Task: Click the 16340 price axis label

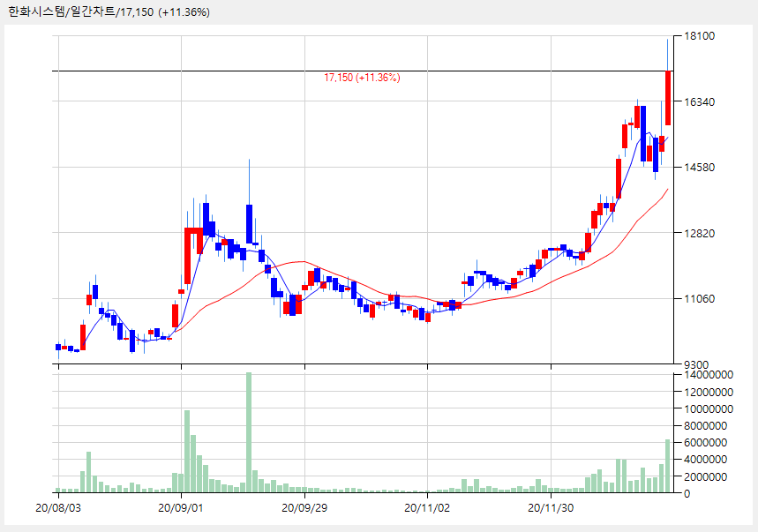Action: point(700,102)
